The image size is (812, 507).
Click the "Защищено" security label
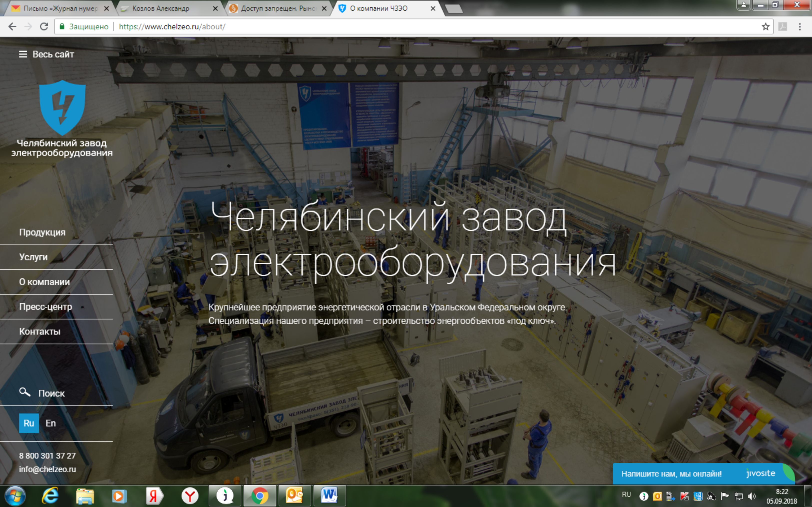click(89, 26)
